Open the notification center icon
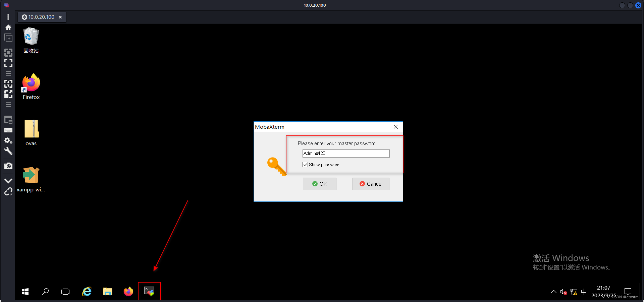The image size is (644, 302). point(628,292)
